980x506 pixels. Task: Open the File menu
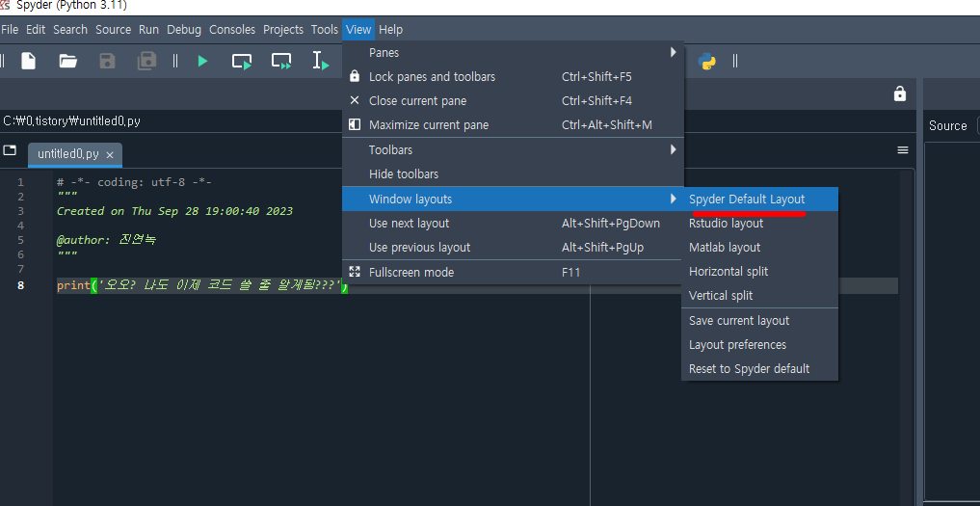point(10,30)
